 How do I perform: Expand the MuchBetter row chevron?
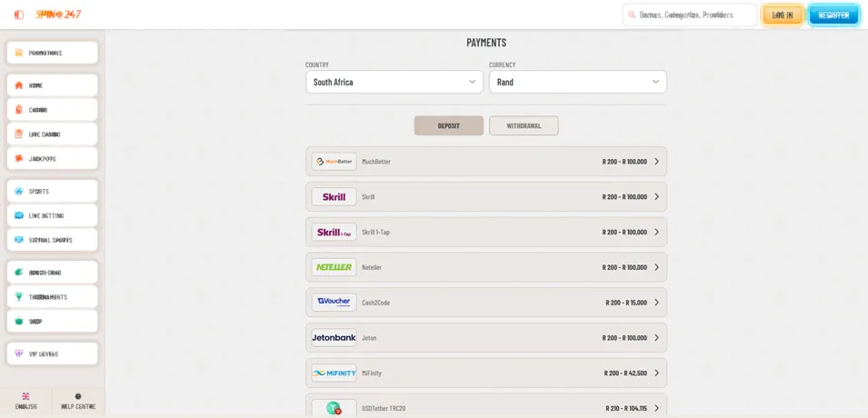[656, 162]
